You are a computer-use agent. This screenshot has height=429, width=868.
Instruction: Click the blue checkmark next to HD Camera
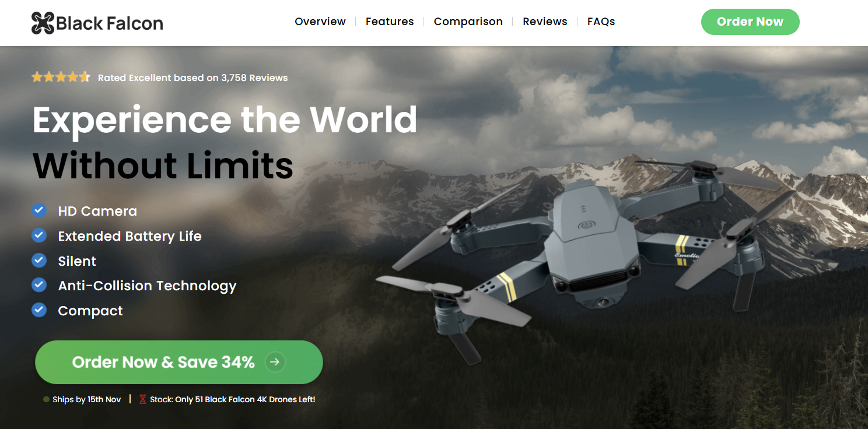pyautogui.click(x=39, y=210)
